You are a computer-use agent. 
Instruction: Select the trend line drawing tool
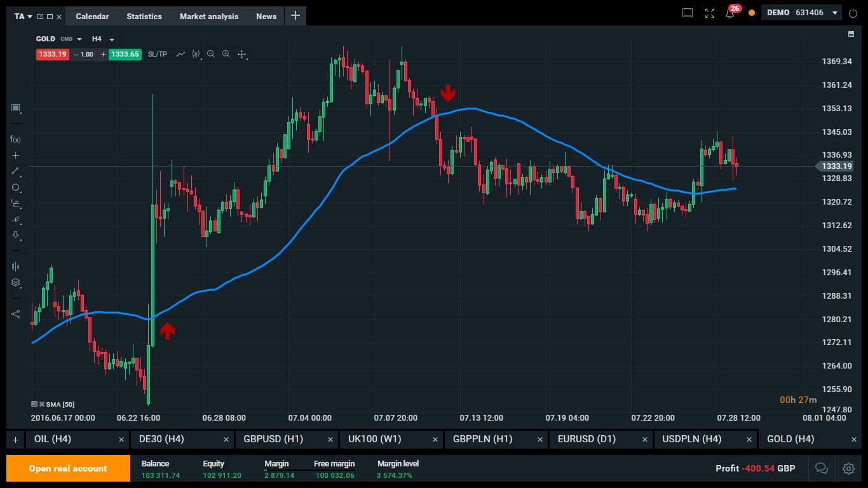pos(15,171)
